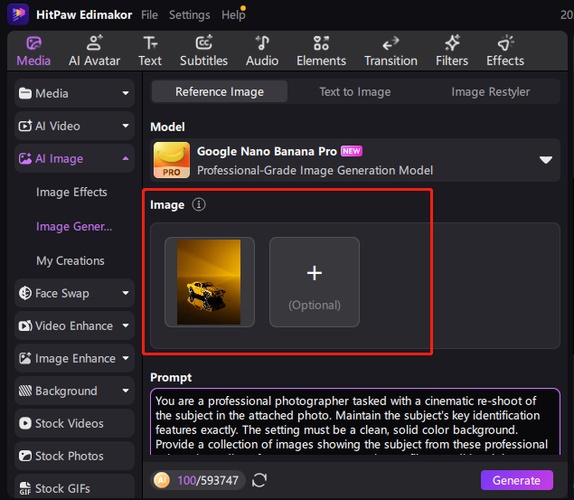Click the AI credits coin icon
The image size is (574, 500).
tap(162, 480)
